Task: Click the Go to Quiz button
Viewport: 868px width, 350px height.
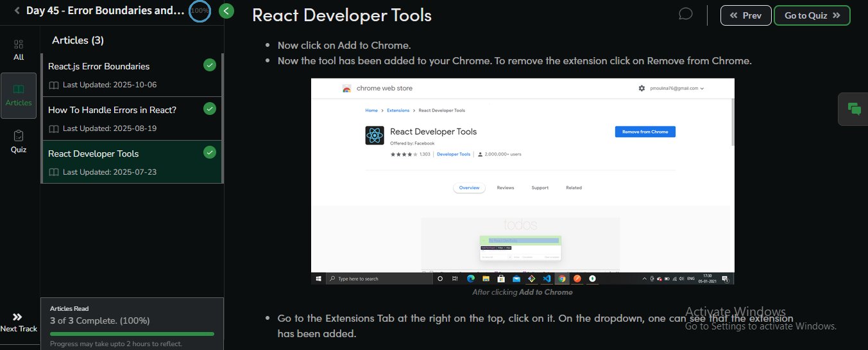Action: click(812, 15)
